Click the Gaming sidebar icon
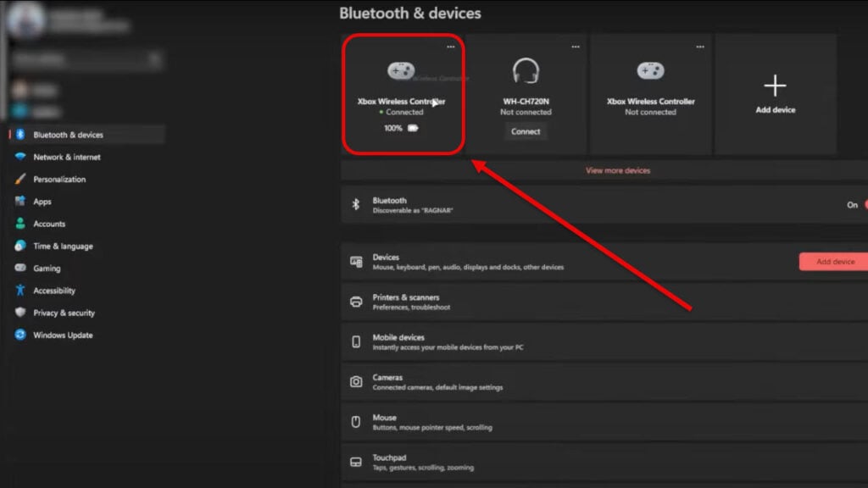Viewport: 868px width, 488px height. coord(20,268)
